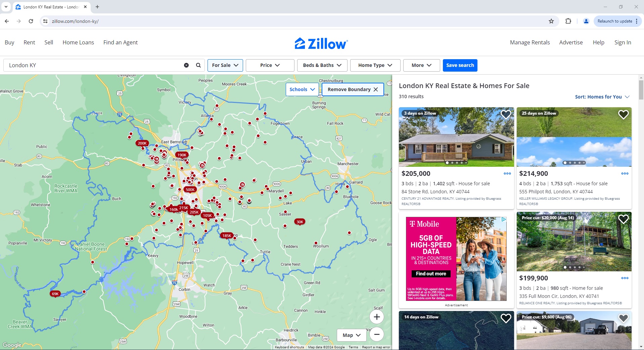Open options menu on the $199,900 listing
This screenshot has width=644, height=350.
(624, 278)
